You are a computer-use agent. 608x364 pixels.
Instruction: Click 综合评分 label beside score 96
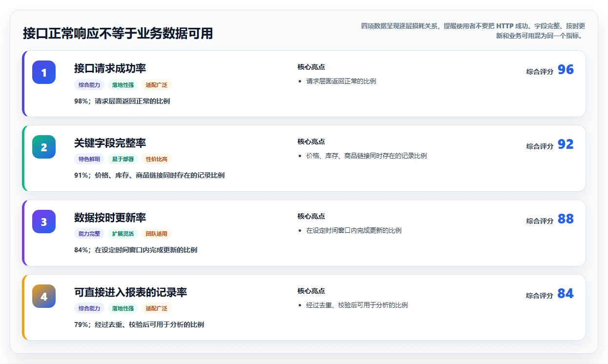(540, 71)
